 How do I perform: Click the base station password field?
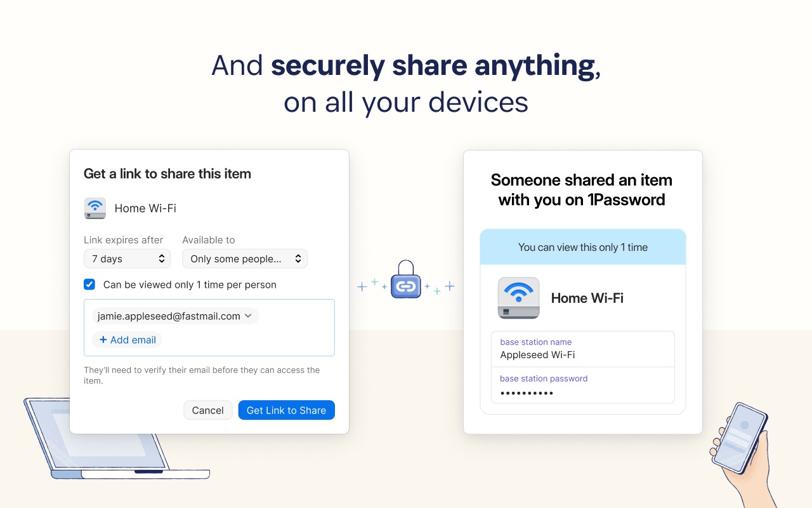tap(582, 385)
